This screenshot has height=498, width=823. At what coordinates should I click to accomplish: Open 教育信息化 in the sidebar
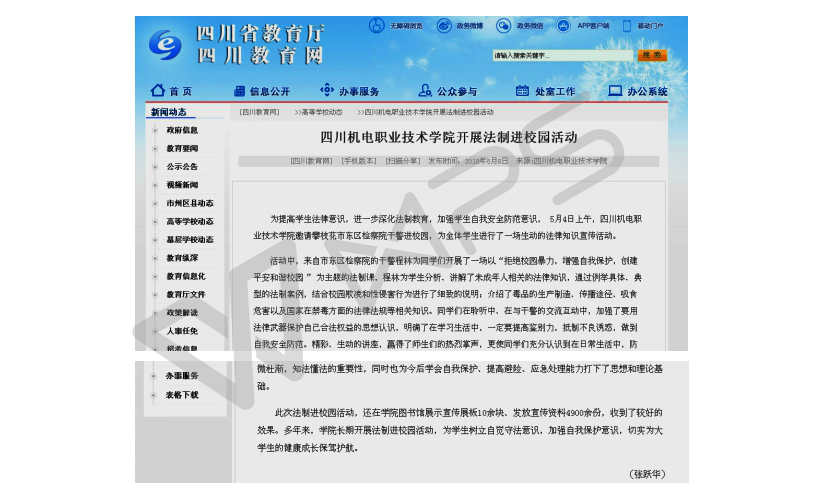coord(186,276)
